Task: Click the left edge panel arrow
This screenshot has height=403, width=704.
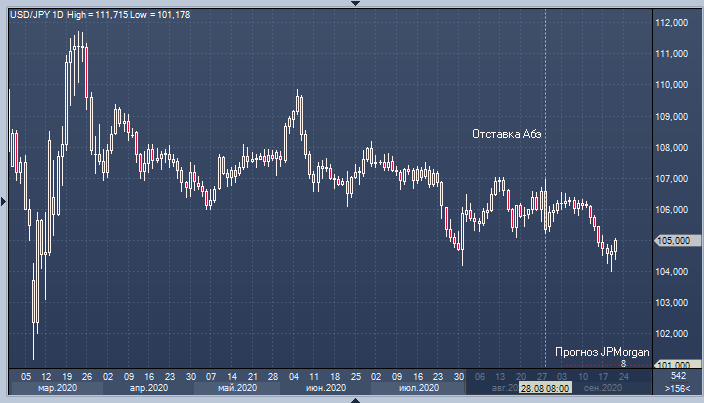Action: [x=3, y=202]
